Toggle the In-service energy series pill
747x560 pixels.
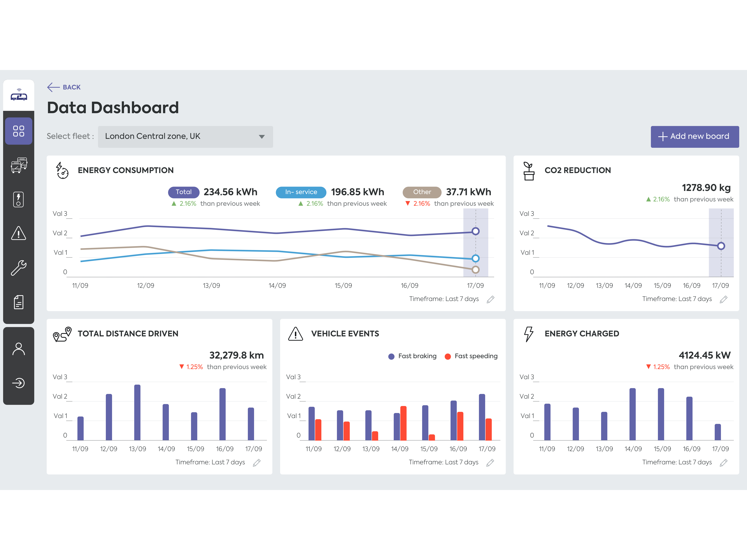[x=301, y=192]
